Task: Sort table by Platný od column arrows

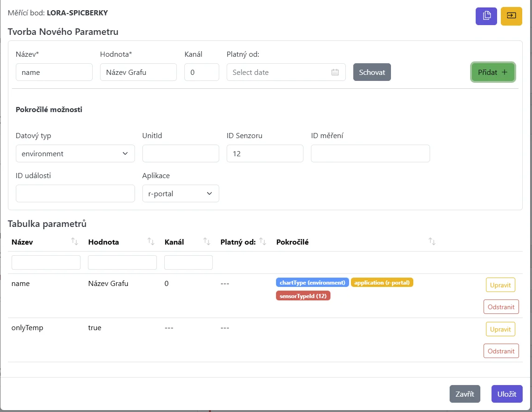Action: 263,241
